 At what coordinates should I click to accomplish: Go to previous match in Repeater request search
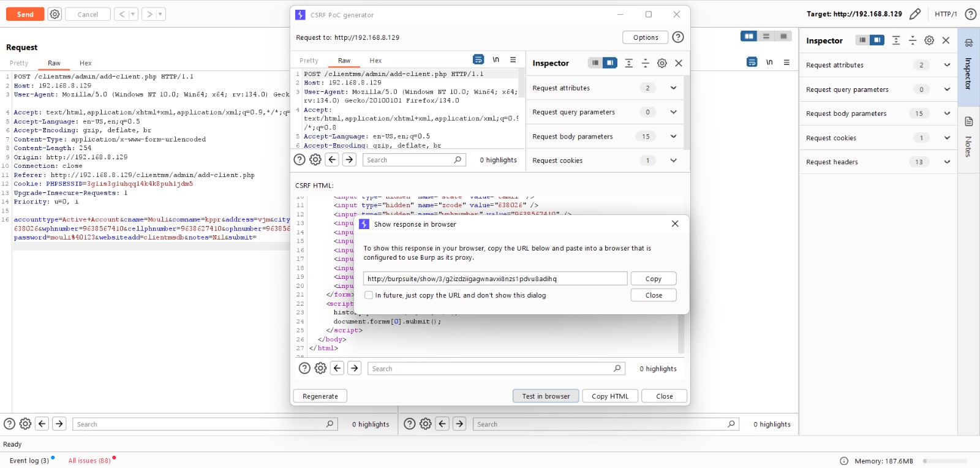42,423
